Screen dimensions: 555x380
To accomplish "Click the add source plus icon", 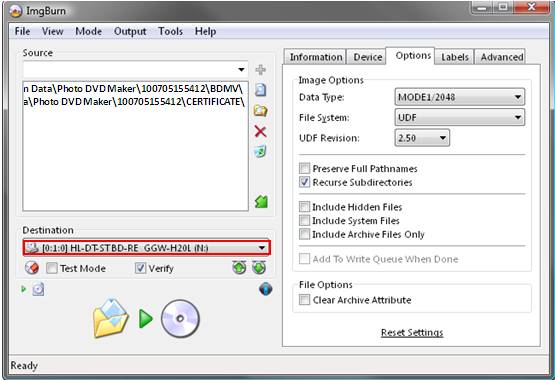I will click(261, 70).
